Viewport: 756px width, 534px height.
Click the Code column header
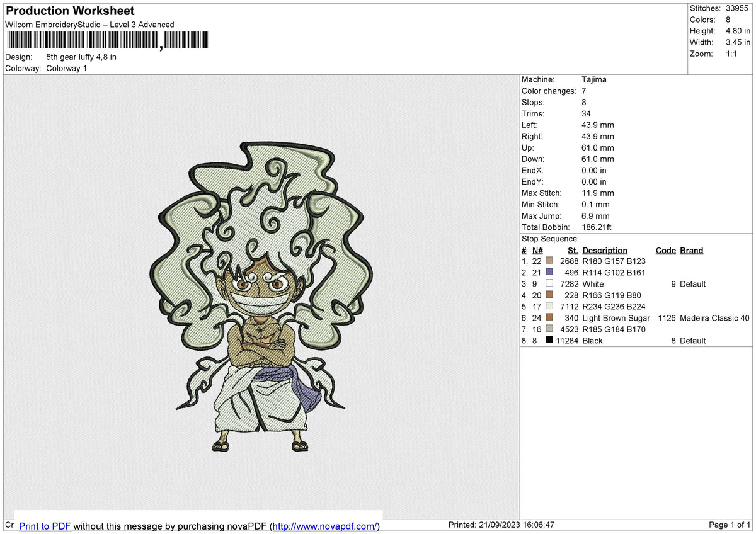pos(665,251)
